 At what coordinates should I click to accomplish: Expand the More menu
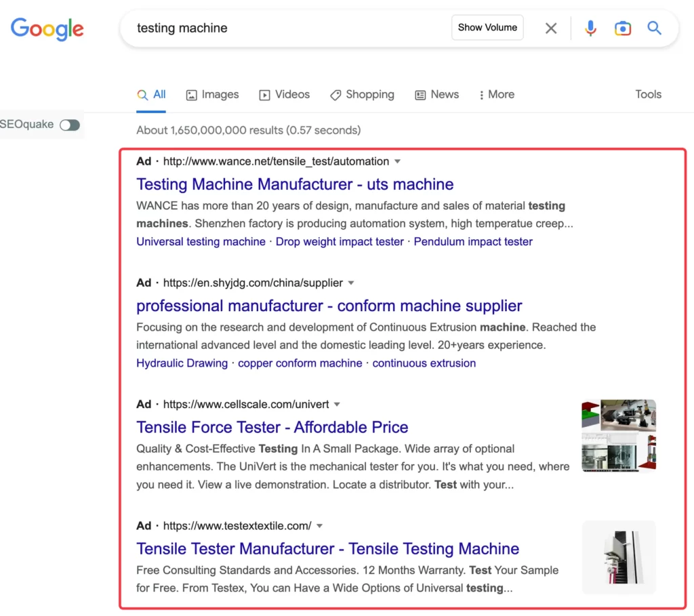click(497, 95)
